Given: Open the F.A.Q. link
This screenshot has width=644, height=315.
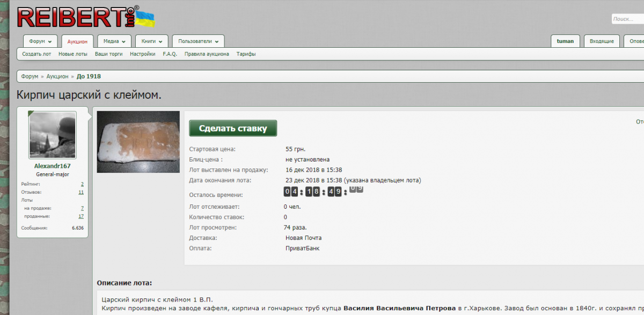Looking at the screenshot, I should click(170, 54).
